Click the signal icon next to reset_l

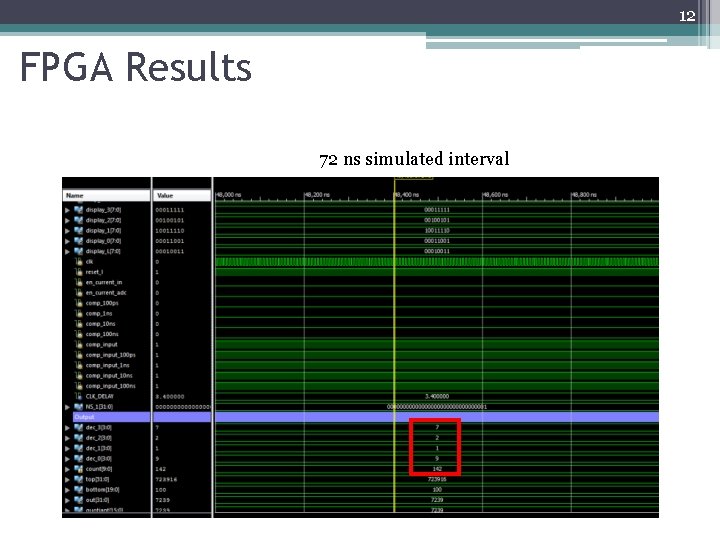coord(79,272)
